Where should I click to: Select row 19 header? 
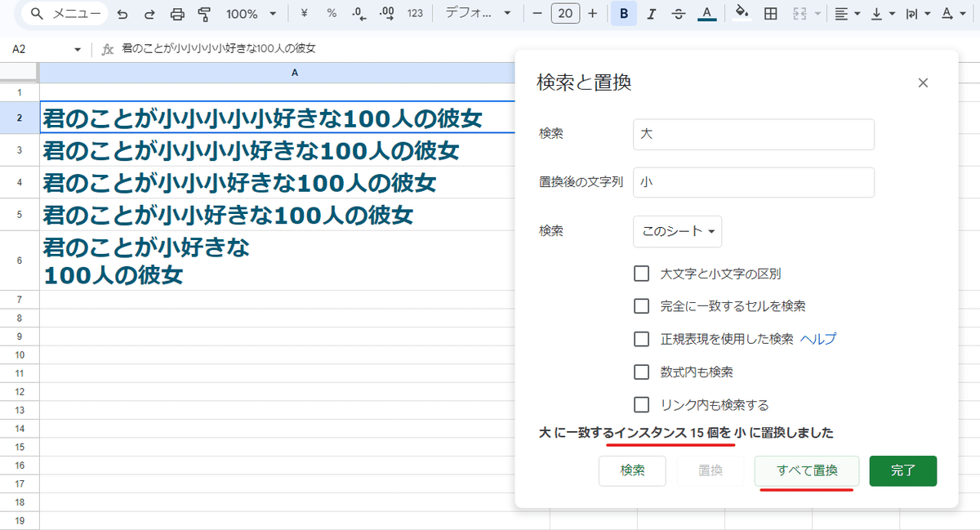[20, 521]
